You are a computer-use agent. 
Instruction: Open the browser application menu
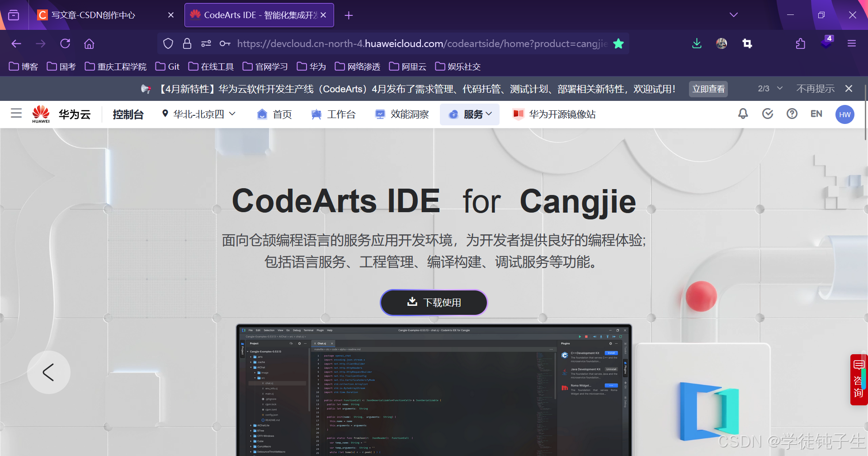click(x=852, y=43)
